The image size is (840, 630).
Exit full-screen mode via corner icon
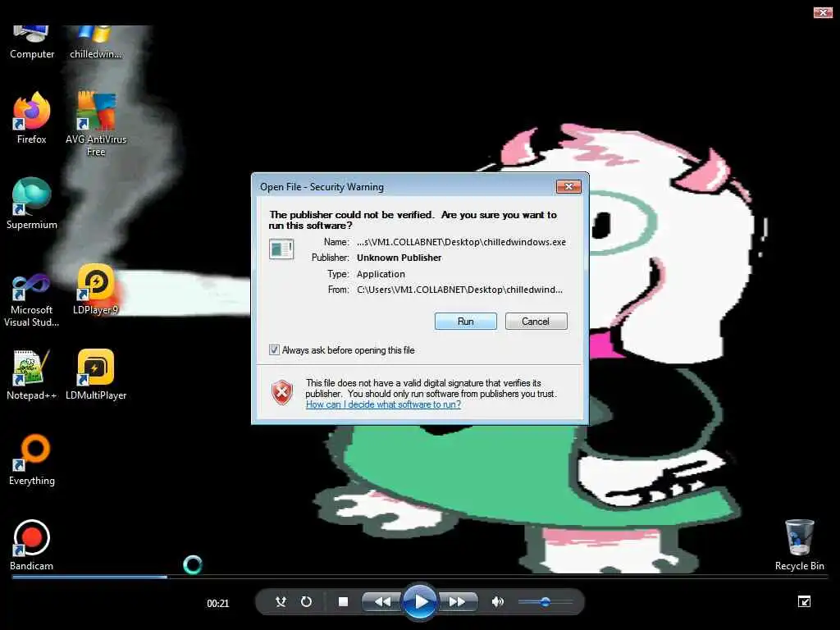[804, 601]
